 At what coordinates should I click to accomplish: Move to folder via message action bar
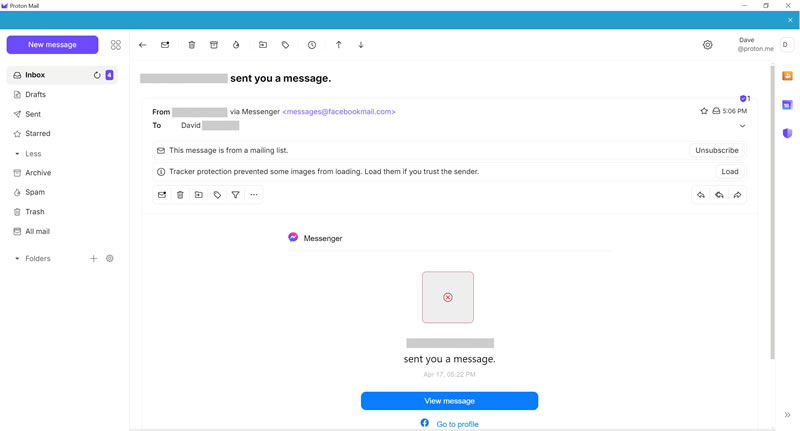[198, 195]
